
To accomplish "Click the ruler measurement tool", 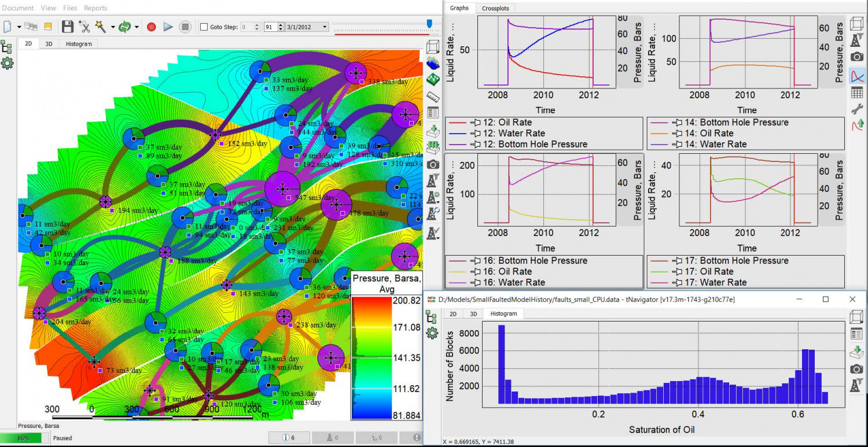I will (x=432, y=96).
